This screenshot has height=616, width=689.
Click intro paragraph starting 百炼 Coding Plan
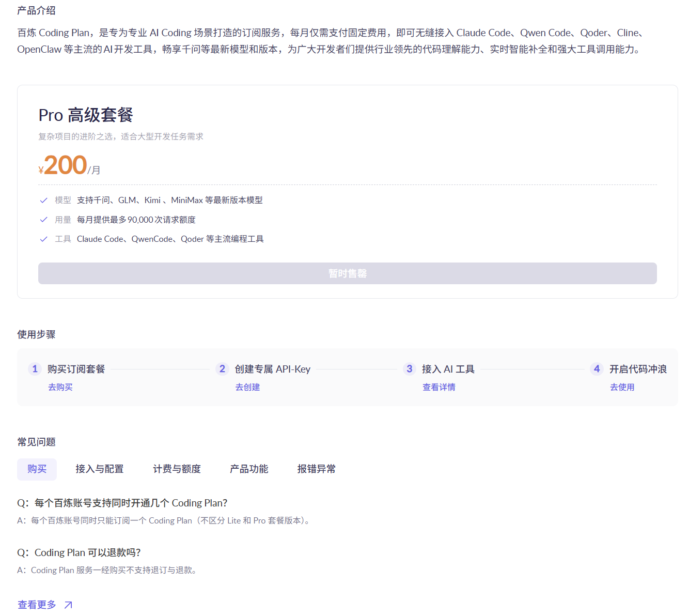coord(331,41)
